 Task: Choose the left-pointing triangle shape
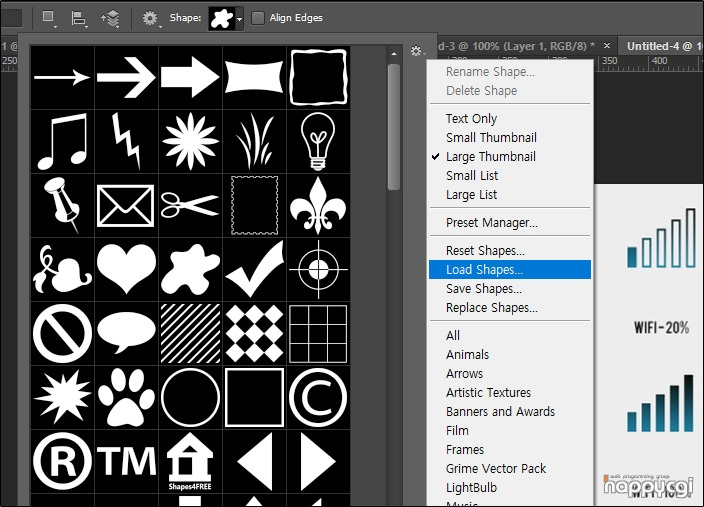tap(255, 461)
